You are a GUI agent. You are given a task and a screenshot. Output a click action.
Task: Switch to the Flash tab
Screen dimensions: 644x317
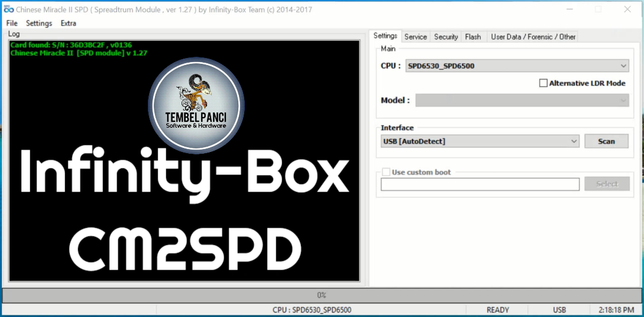pos(473,37)
